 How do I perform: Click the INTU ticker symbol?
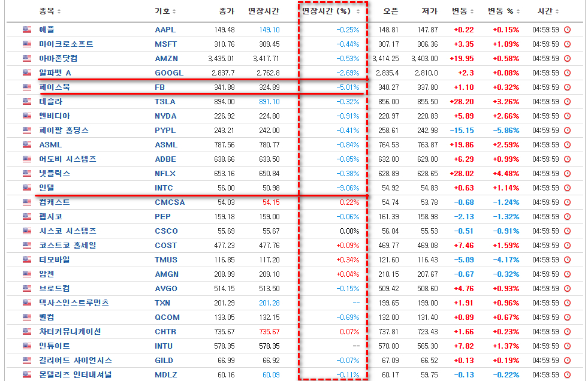coord(164,346)
